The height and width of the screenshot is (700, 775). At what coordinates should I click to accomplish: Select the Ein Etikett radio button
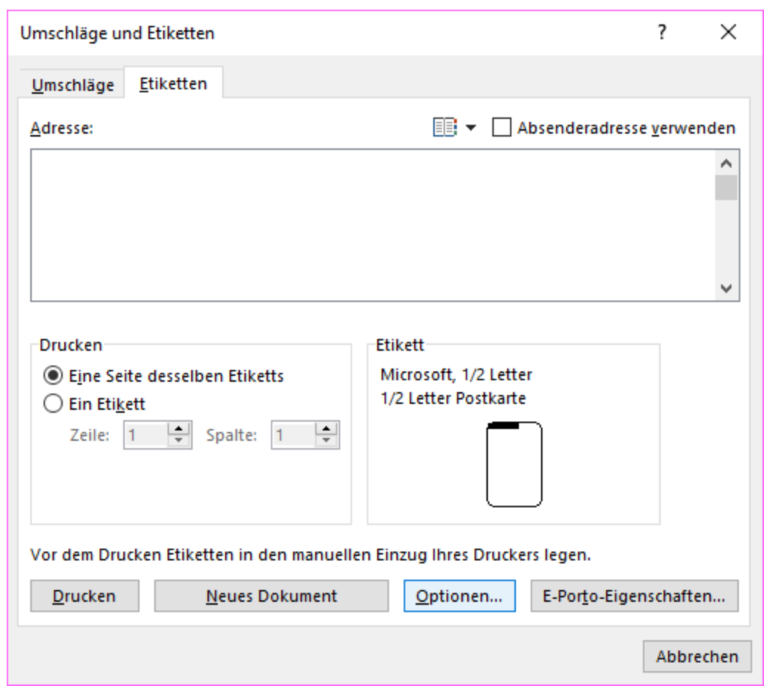coord(52,404)
